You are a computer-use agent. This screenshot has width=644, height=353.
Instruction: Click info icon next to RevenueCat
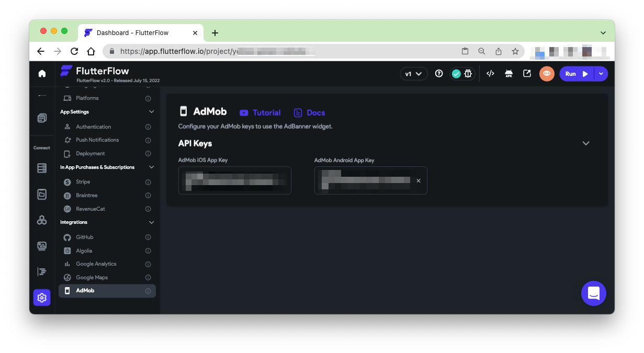point(148,209)
